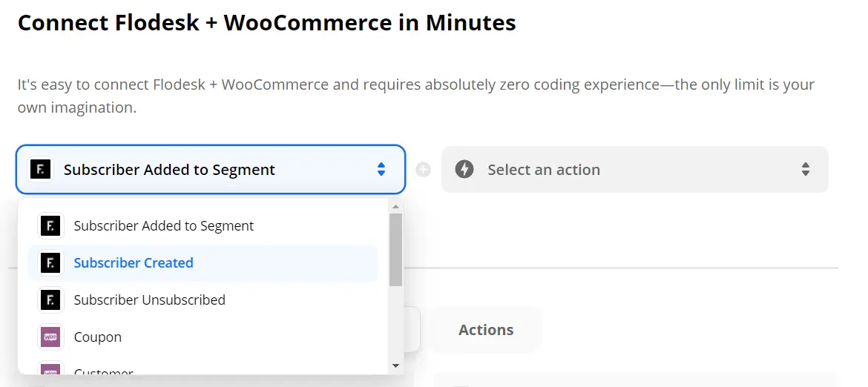868x387 pixels.
Task: Click Flodesk icon beside Subscriber Added to Segment option
Action: click(x=50, y=225)
